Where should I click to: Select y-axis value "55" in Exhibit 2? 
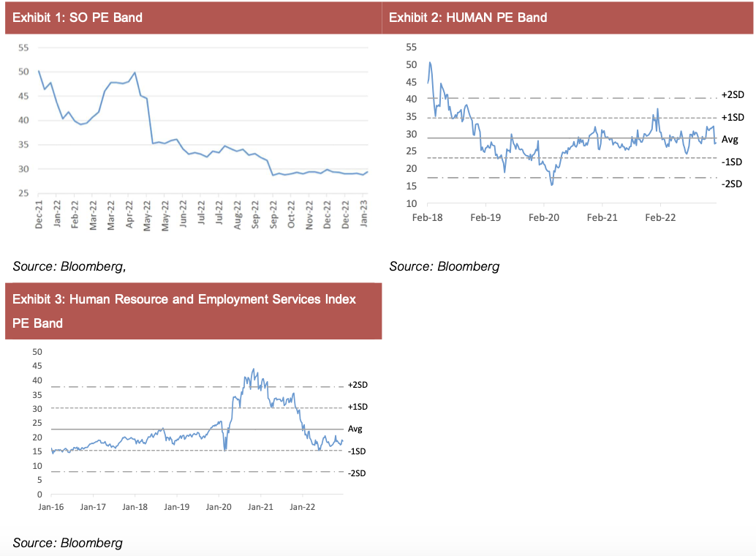click(x=412, y=48)
